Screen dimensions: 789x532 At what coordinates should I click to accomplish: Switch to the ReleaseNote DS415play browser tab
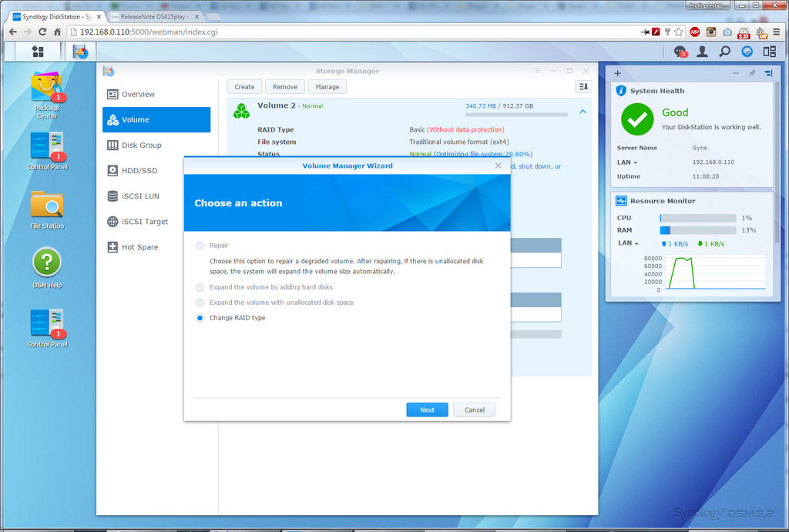point(155,17)
